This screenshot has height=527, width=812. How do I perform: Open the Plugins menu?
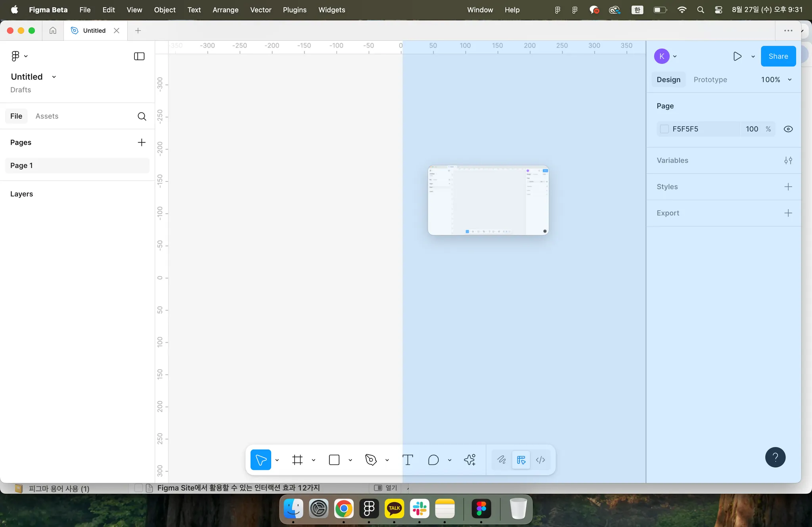coord(294,10)
